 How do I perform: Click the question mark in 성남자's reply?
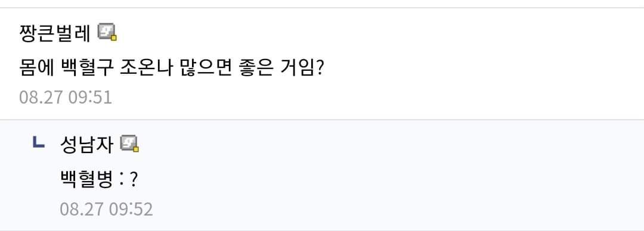point(133,180)
